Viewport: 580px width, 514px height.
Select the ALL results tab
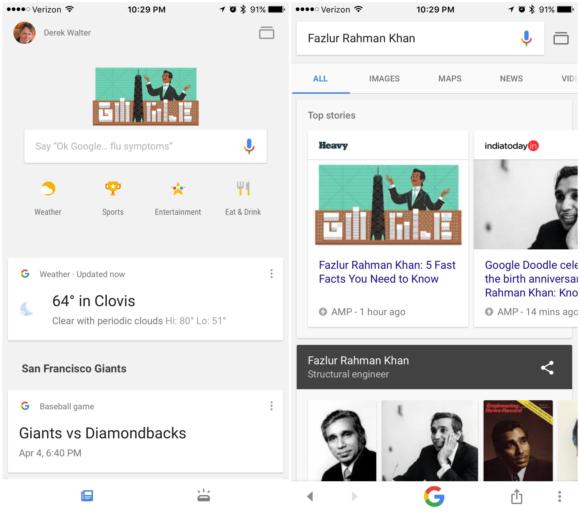pyautogui.click(x=320, y=79)
